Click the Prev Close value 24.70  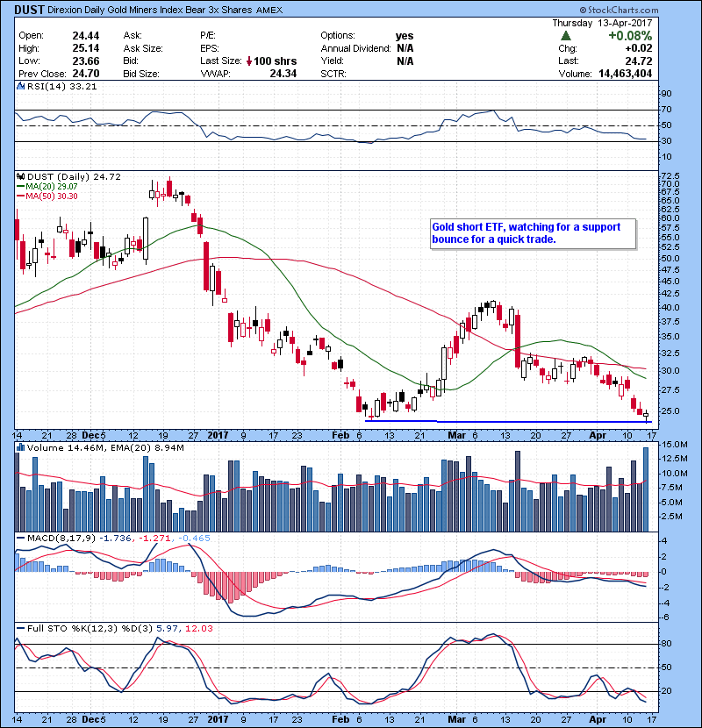pos(86,74)
